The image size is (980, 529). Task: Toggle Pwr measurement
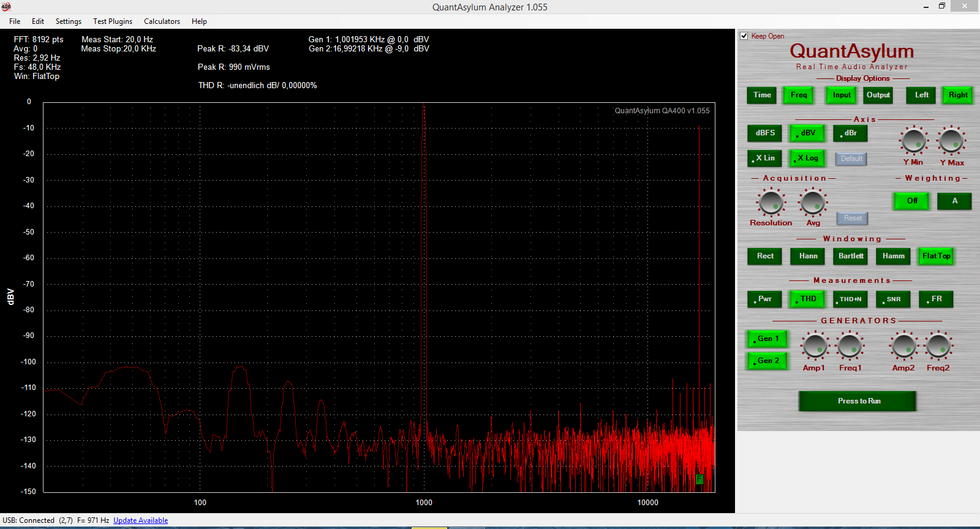764,299
